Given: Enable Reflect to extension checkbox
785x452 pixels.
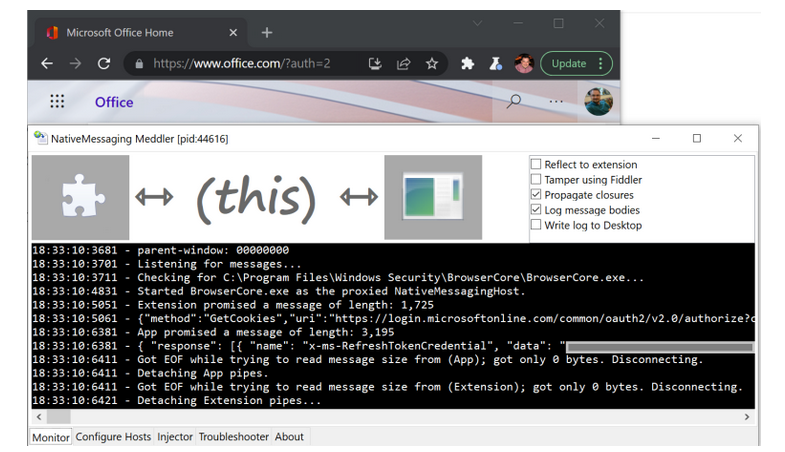Looking at the screenshot, I should tap(536, 164).
